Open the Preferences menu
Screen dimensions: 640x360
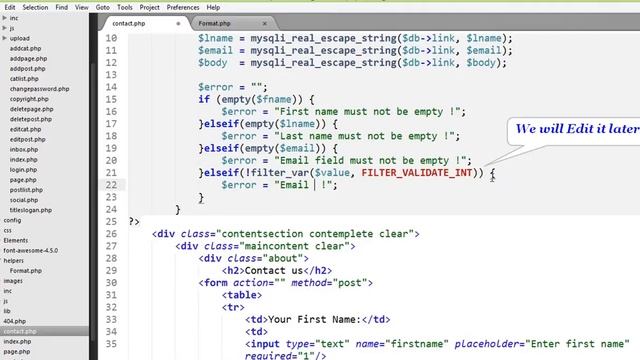(x=183, y=7)
